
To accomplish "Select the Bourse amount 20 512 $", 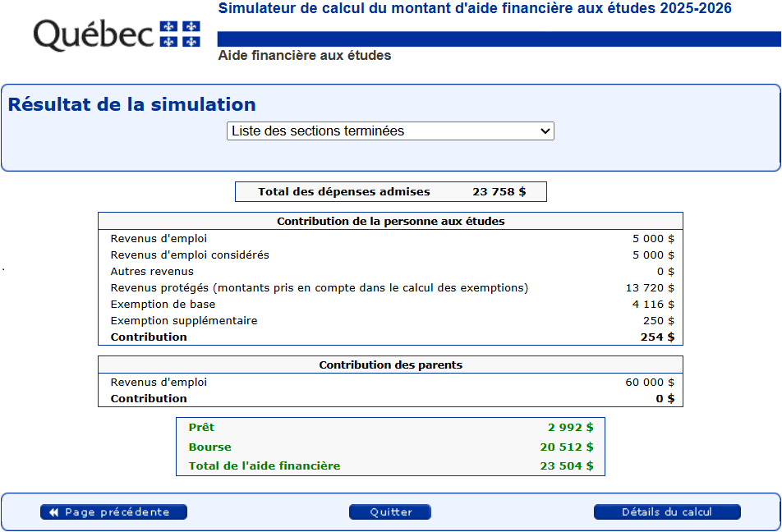I will pos(566,447).
